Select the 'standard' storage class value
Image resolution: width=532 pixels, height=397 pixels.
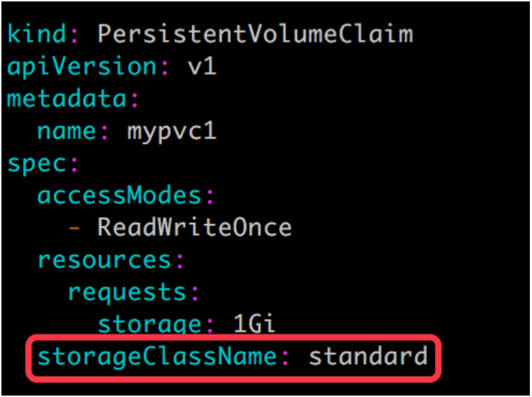click(367, 356)
